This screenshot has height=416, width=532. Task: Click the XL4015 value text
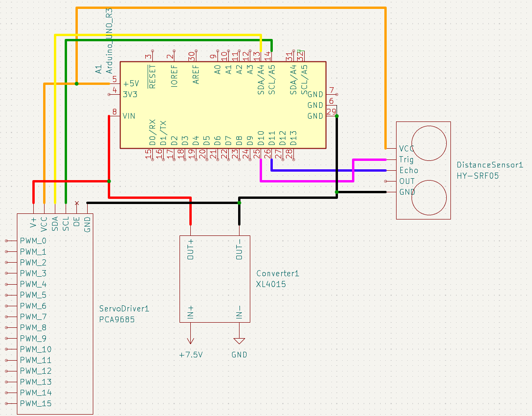click(271, 284)
